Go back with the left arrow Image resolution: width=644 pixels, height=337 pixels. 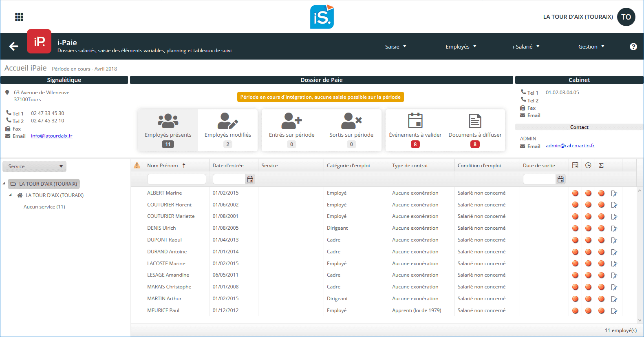coord(14,47)
